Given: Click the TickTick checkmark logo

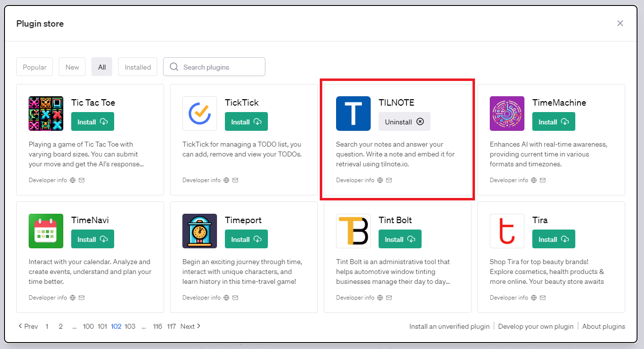Looking at the screenshot, I should [200, 114].
